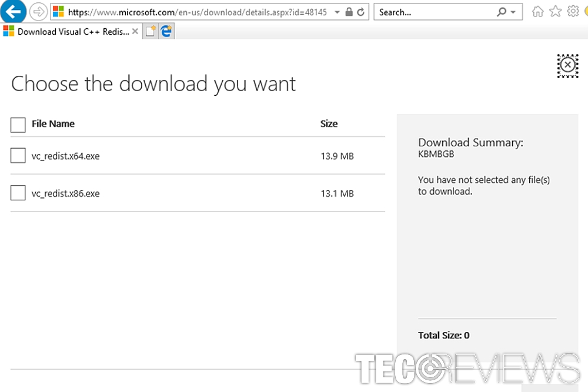Open the Home page icon
The image size is (588, 392).
coord(538,12)
